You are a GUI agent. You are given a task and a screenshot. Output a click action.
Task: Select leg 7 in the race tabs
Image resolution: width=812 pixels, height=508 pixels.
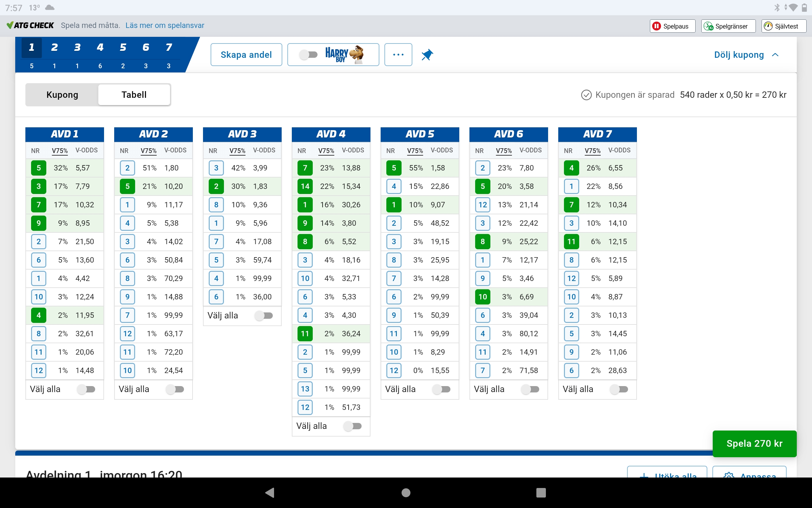click(168, 54)
